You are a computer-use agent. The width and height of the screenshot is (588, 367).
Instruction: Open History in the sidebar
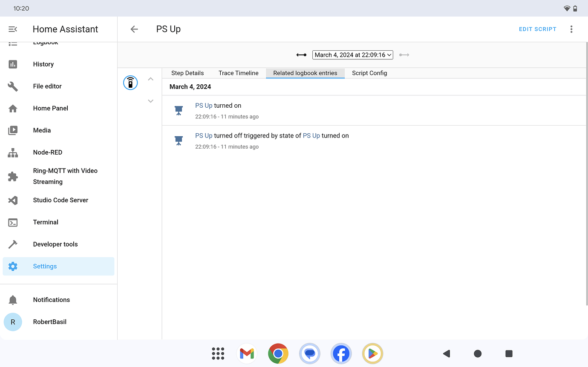pyautogui.click(x=58, y=64)
